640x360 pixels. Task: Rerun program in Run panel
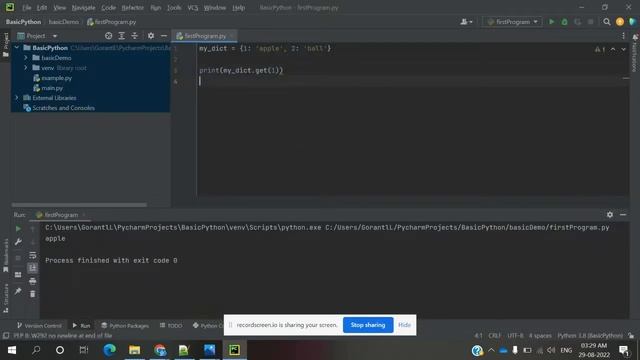pyautogui.click(x=18, y=229)
